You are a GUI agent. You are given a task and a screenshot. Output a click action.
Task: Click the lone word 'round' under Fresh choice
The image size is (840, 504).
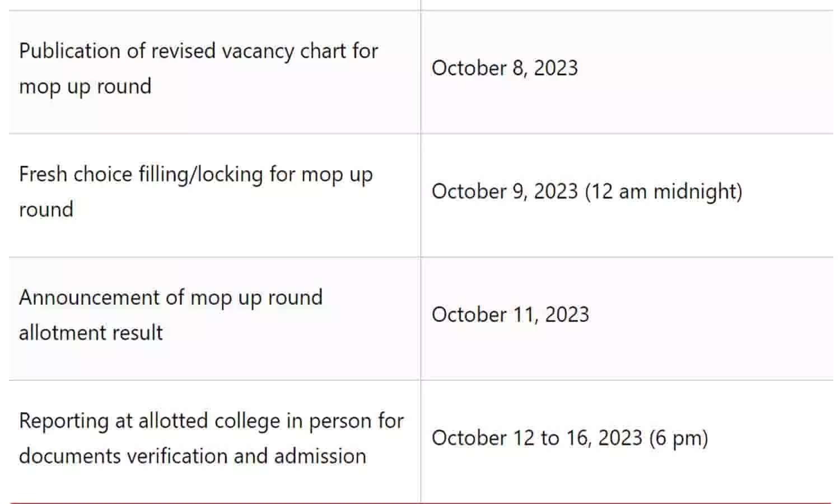(x=46, y=210)
